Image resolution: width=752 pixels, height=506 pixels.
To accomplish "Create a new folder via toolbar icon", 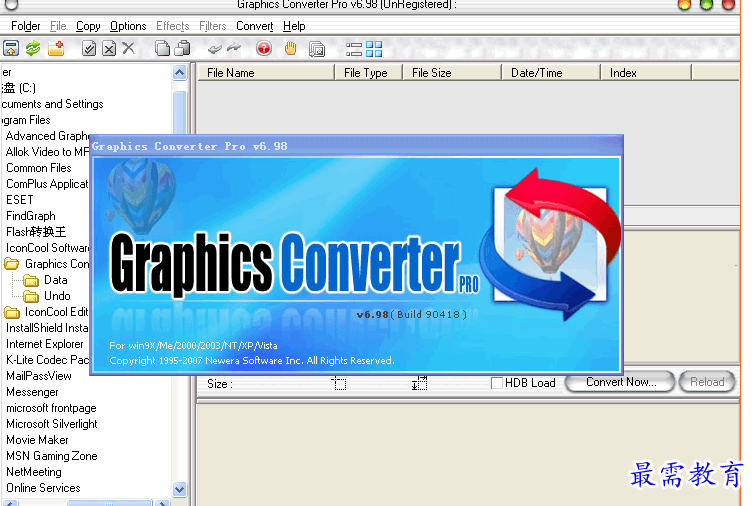I will (56, 48).
